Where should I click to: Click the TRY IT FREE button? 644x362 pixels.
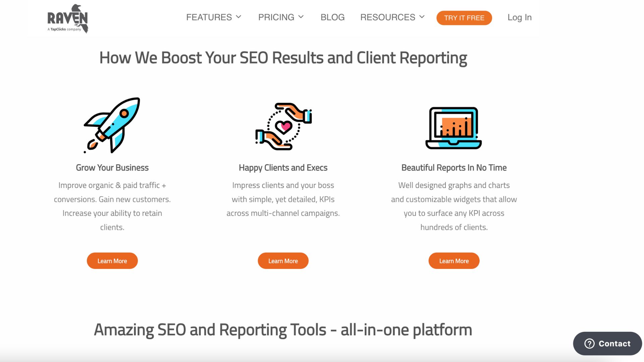coord(465,18)
